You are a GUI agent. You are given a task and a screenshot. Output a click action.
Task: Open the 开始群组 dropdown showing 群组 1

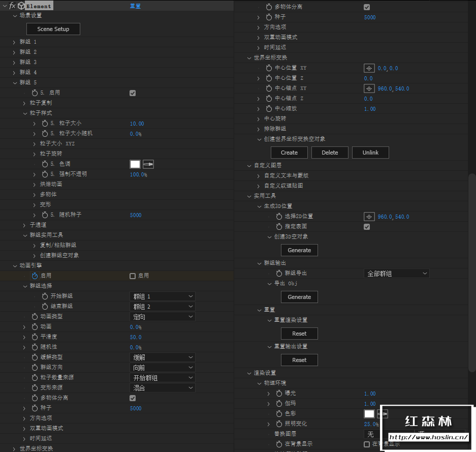click(x=162, y=296)
